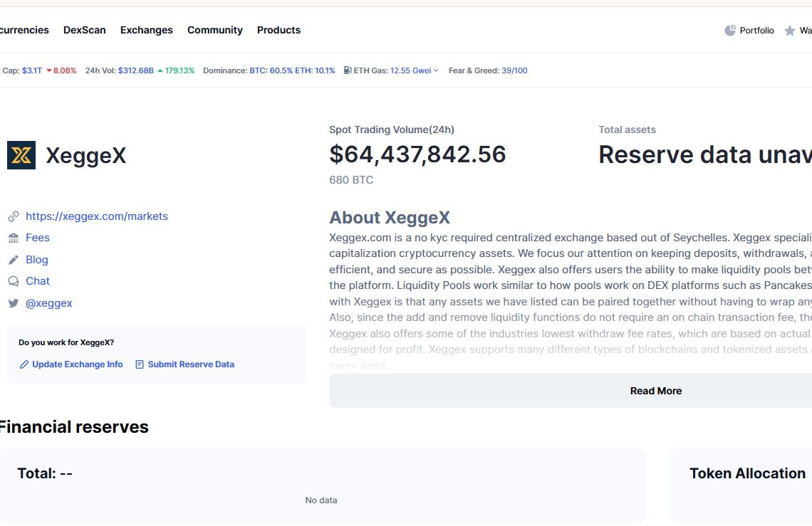Open the Community menu
The height and width of the screenshot is (526, 812).
(x=214, y=30)
